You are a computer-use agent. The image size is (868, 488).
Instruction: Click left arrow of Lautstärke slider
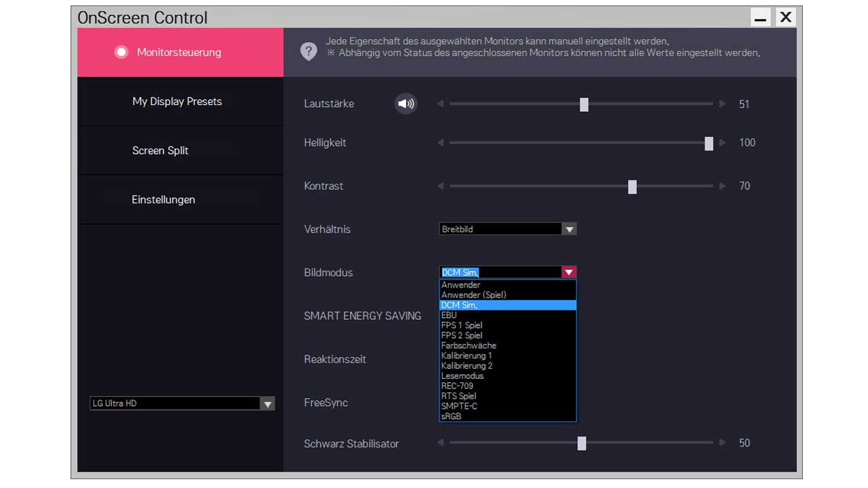tap(441, 104)
